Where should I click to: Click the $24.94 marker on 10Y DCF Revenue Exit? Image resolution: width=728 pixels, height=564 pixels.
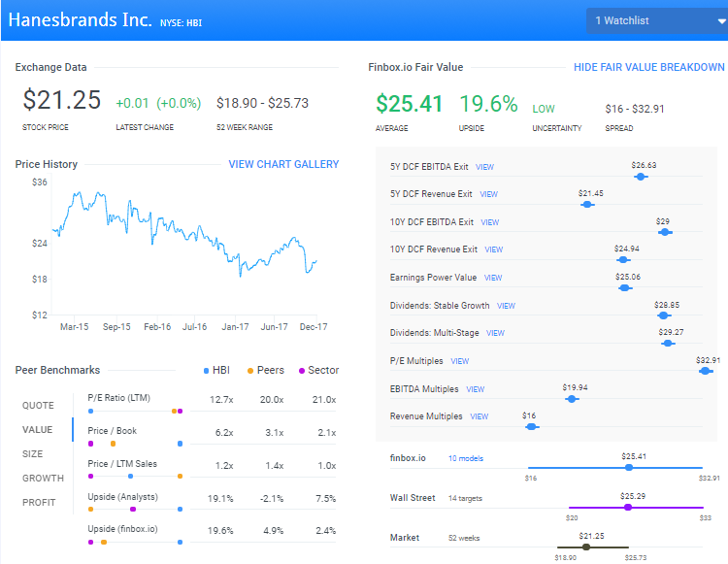pos(623,260)
